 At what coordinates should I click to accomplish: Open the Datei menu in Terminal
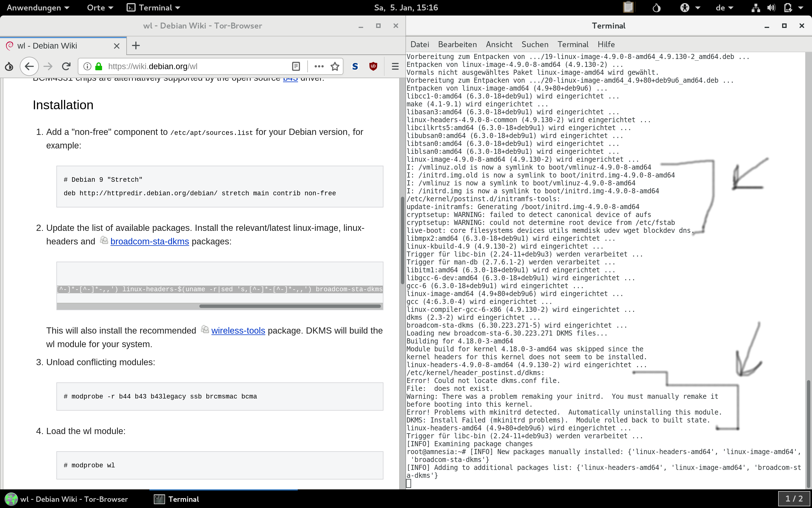pyautogui.click(x=420, y=44)
